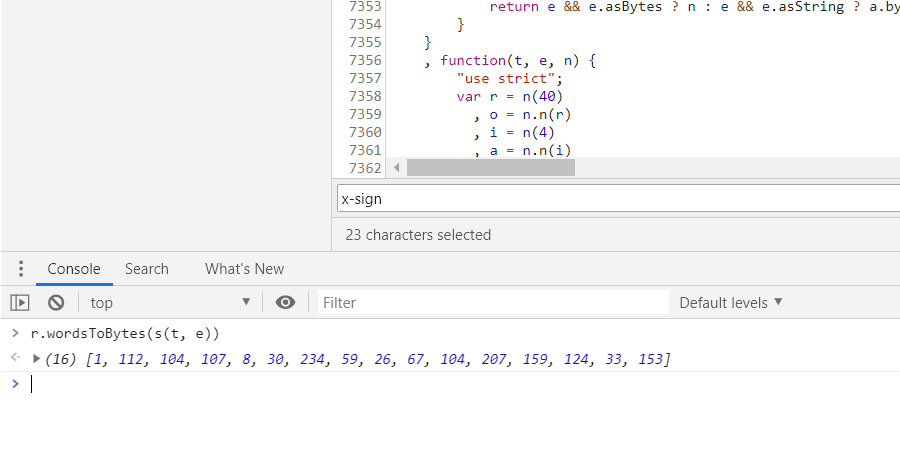Viewport: 900px width, 464px height.
Task: Click line number 7358
Action: (x=365, y=96)
